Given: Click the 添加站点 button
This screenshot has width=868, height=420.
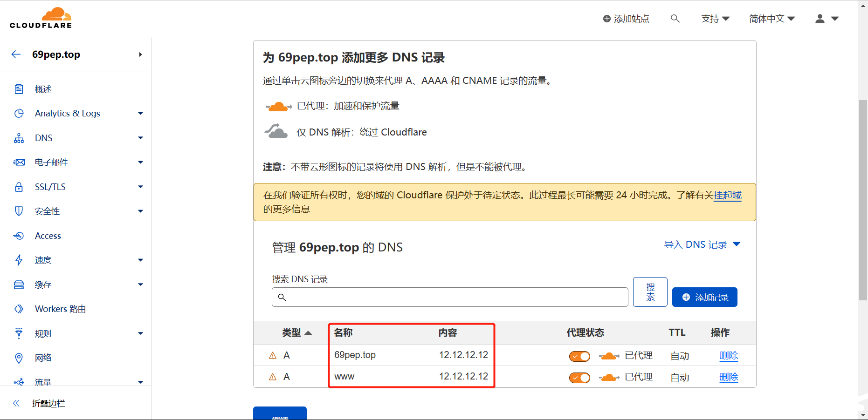Looking at the screenshot, I should pyautogui.click(x=626, y=19).
